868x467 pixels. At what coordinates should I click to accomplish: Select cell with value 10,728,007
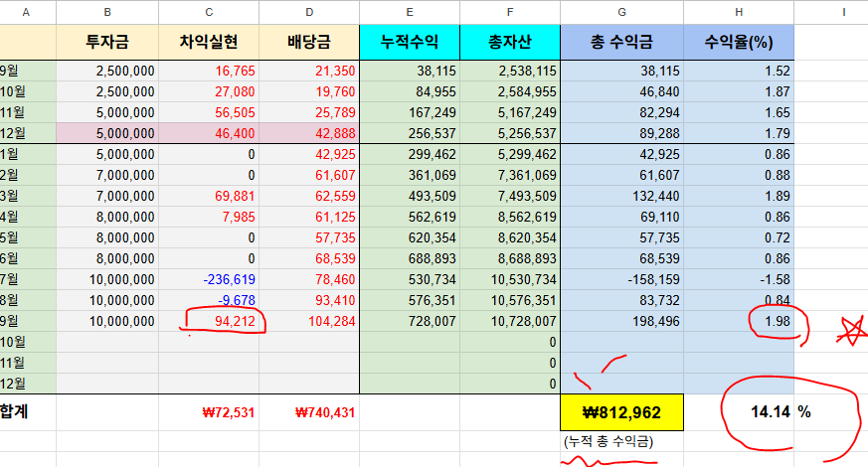[x=510, y=322]
